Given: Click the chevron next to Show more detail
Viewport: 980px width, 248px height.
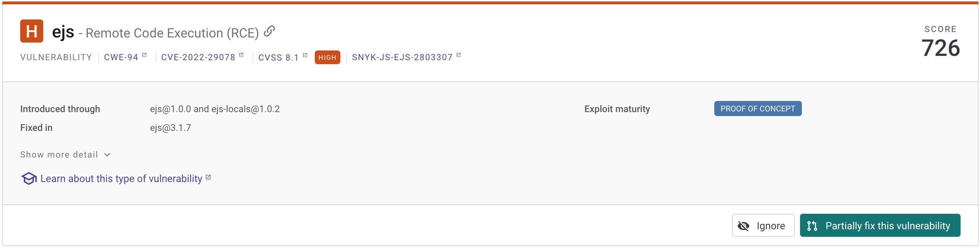Looking at the screenshot, I should [x=107, y=155].
